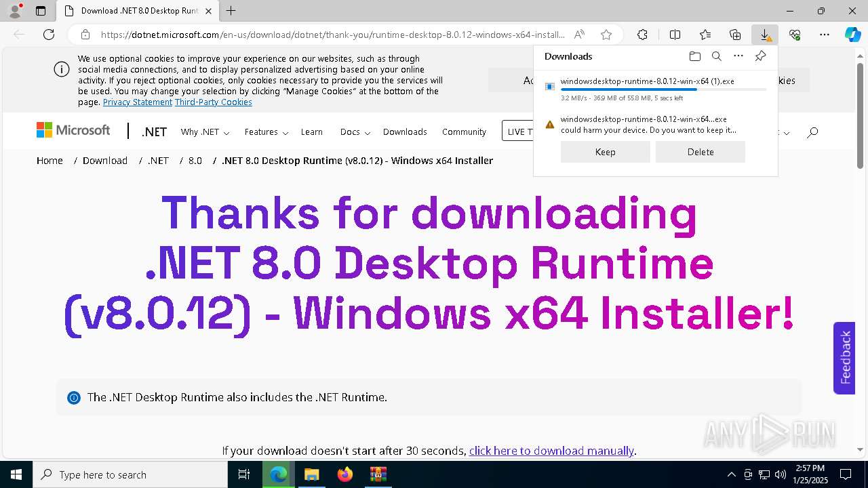Refresh the current page
This screenshot has width=868, height=488.
49,35
